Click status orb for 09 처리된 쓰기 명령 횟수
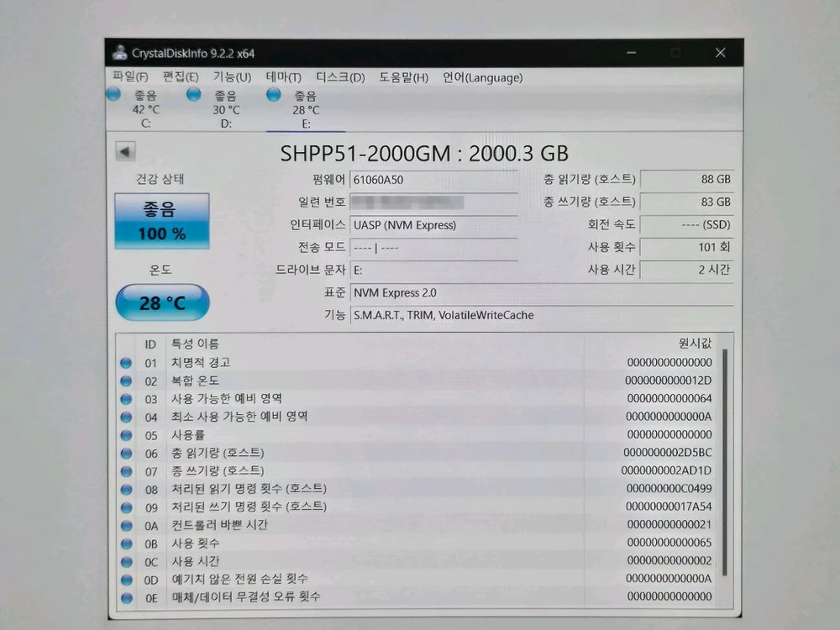Screen dimensions: 840x630 (127, 507)
